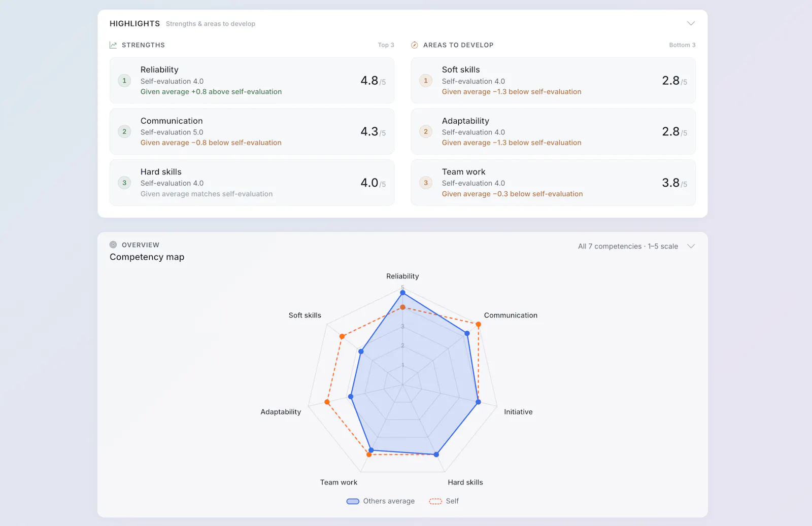Click 'Given average +0.8 above self-evaluation' text
Viewport: 812px width, 526px height.
pyautogui.click(x=211, y=92)
